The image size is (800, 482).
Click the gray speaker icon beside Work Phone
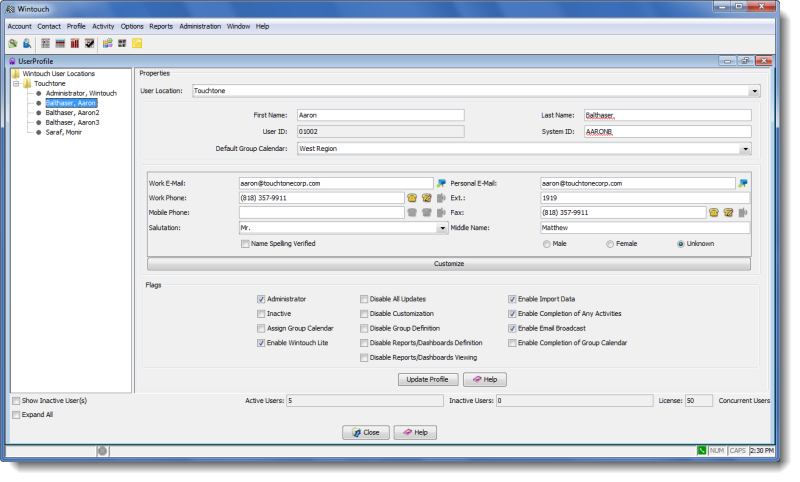click(441, 198)
